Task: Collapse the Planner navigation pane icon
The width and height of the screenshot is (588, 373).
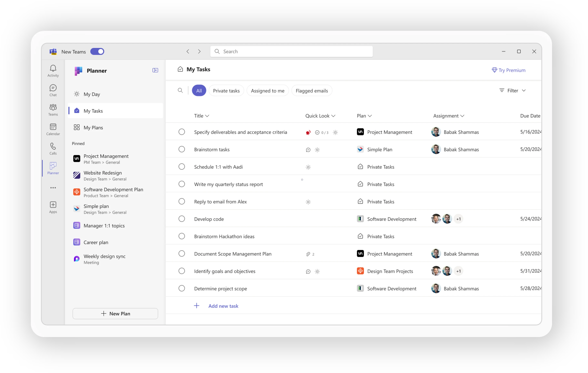Action: 155,70
